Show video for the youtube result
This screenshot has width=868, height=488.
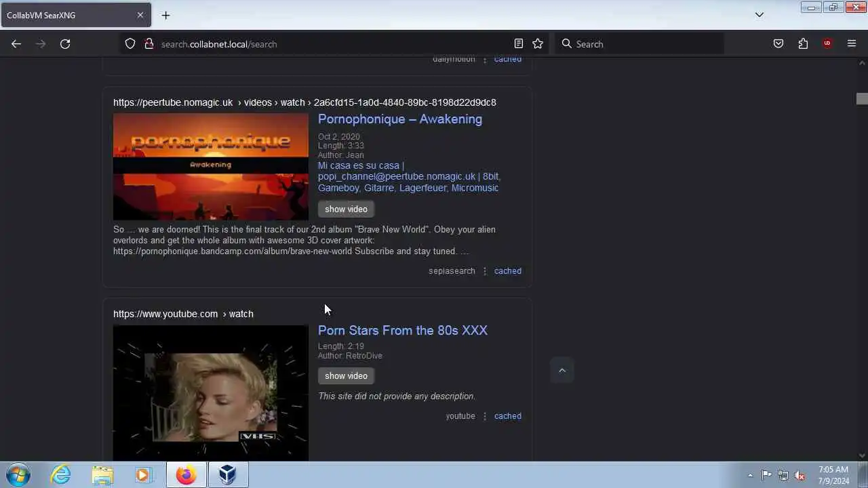click(x=346, y=375)
